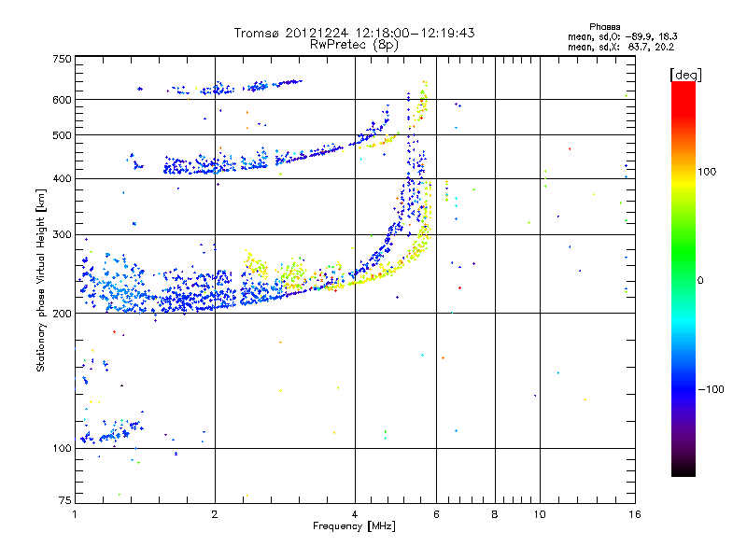Image resolution: width=747 pixels, height=560 pixels.
Task: Select the 'RwPretec (8p)' subtitle text
Action: (354, 45)
